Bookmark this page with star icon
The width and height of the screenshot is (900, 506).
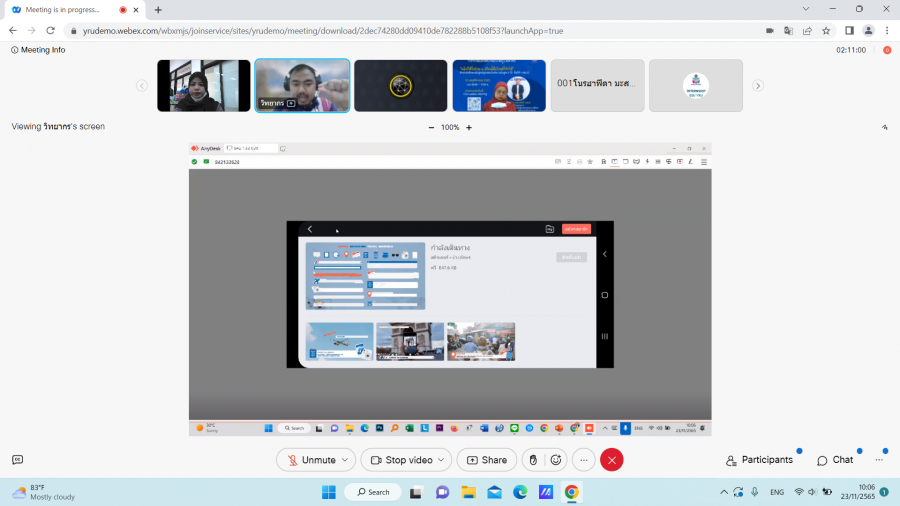coord(826,31)
